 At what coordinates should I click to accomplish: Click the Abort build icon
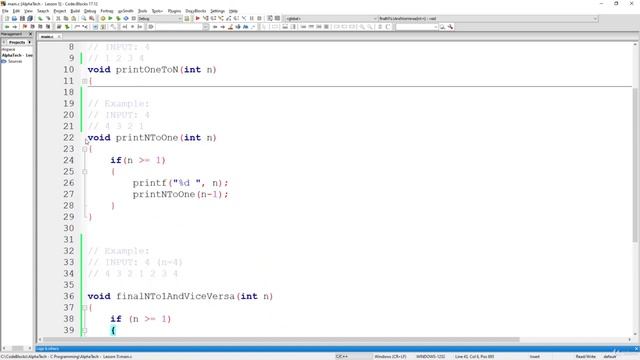(133, 18)
